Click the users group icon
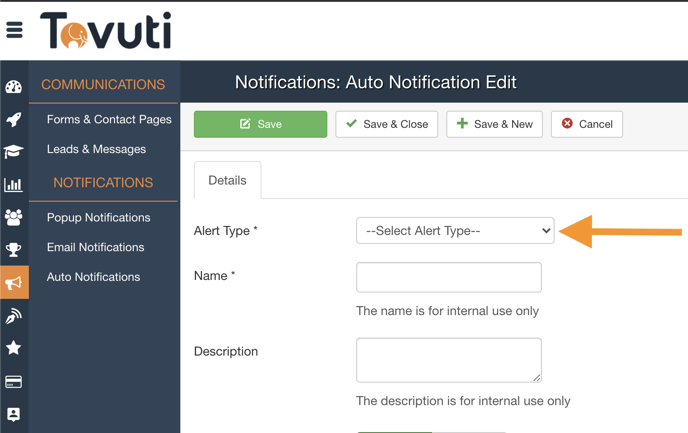Viewport: 688px width, 433px height. click(14, 217)
